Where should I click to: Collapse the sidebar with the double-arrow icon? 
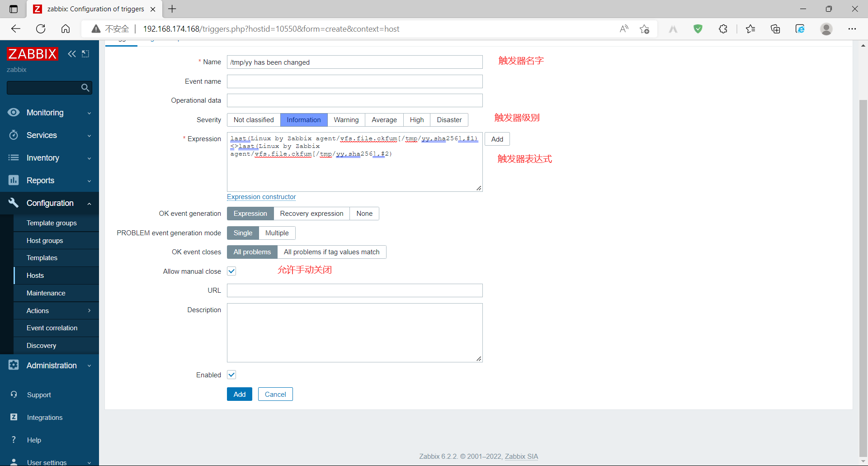pyautogui.click(x=72, y=54)
